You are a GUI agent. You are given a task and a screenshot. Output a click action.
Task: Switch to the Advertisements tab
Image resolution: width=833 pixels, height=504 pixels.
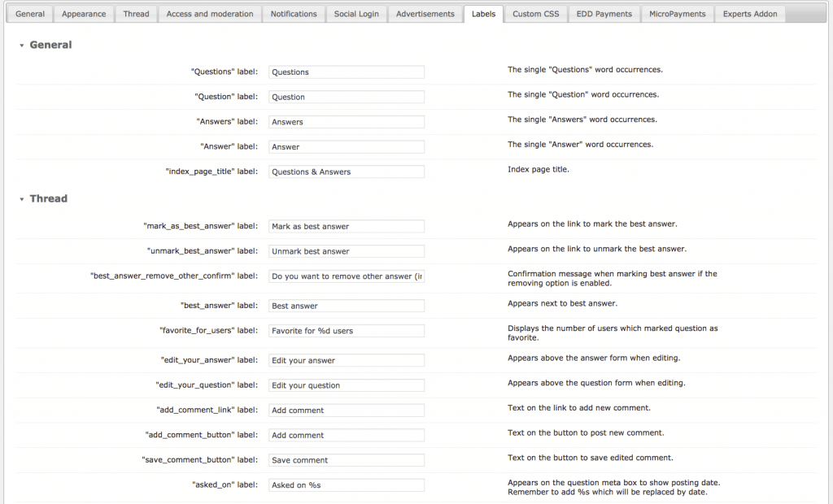(x=425, y=13)
